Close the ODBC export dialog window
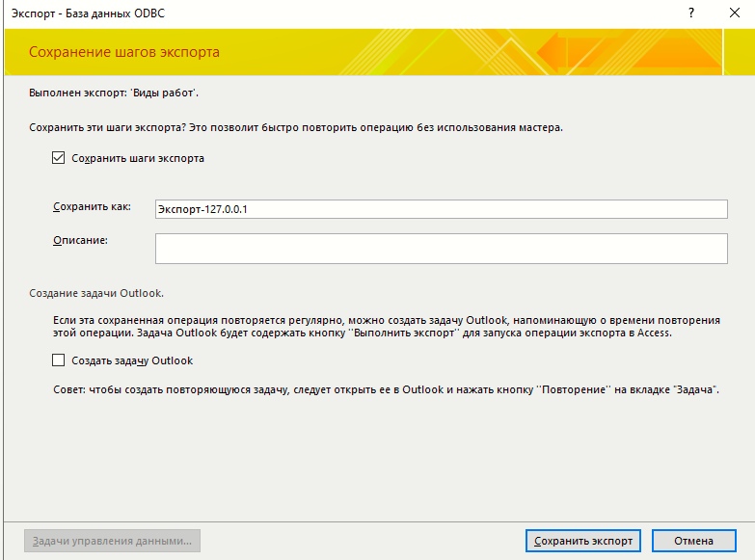The image size is (755, 560). click(735, 13)
